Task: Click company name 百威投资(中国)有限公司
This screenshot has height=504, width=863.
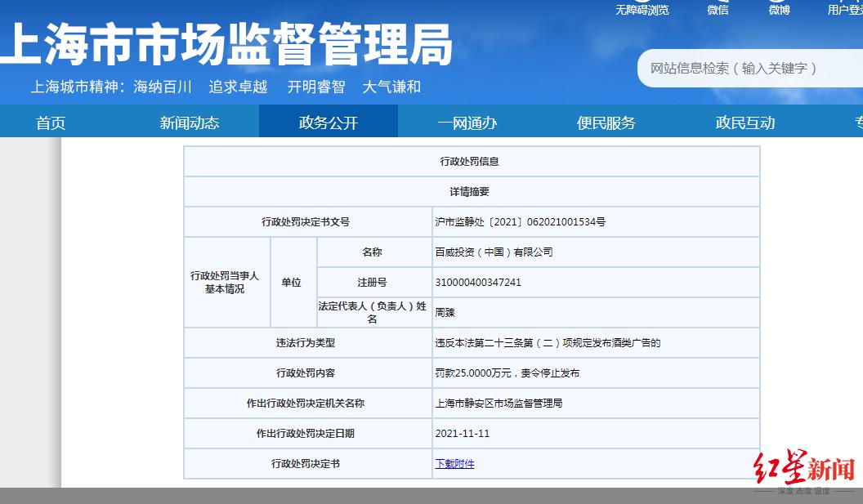Action: pyautogui.click(x=494, y=252)
